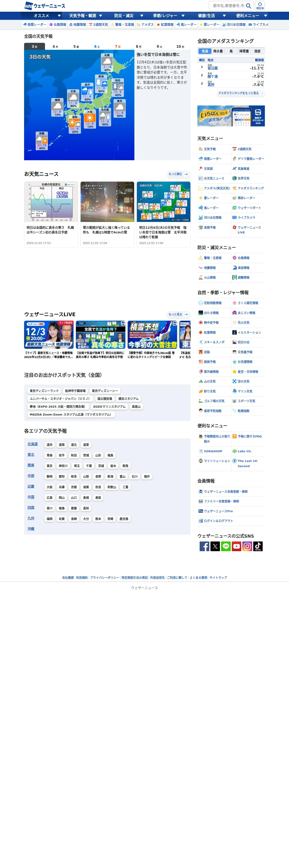Viewport: 289px width, 868px height.
Task: Switch to the 6土 forecast tab
Action: [x=97, y=46]
